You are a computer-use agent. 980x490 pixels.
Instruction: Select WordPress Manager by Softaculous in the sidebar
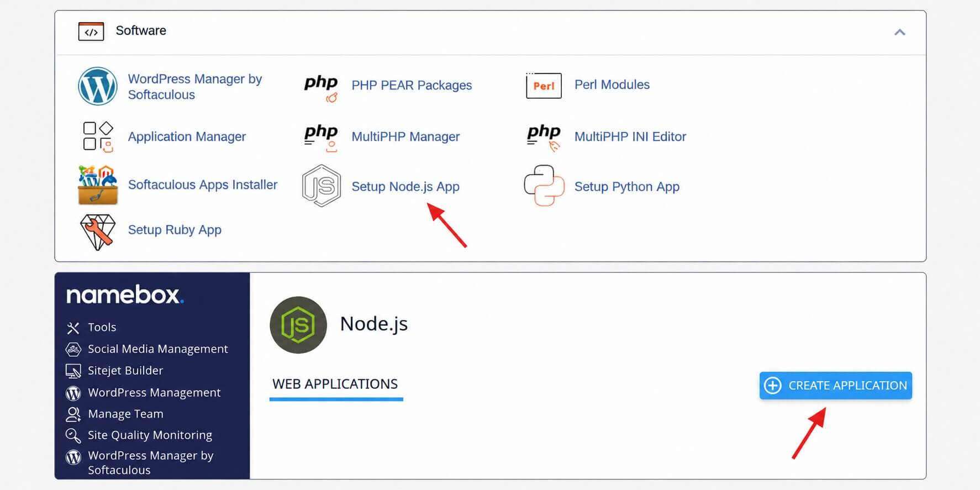point(150,463)
